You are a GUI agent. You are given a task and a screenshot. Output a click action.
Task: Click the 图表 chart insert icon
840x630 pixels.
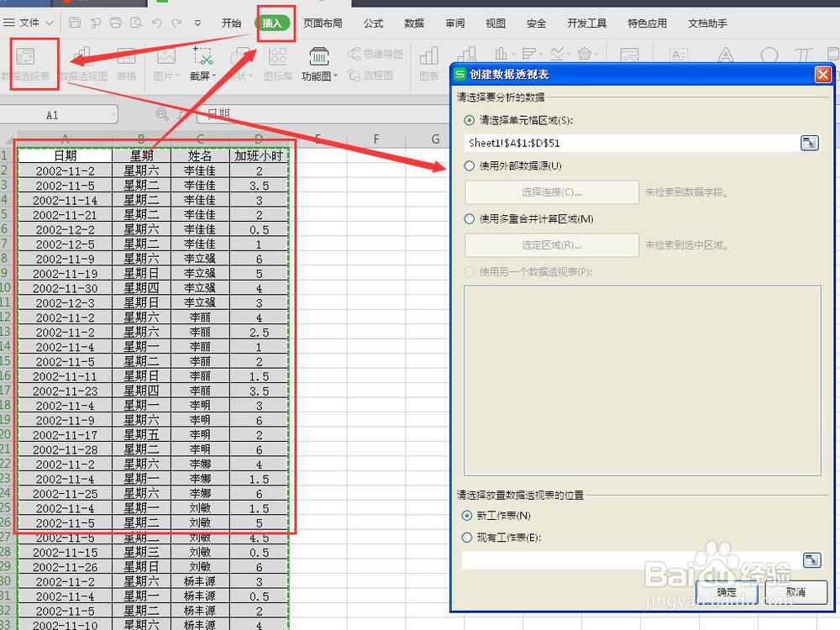(428, 63)
